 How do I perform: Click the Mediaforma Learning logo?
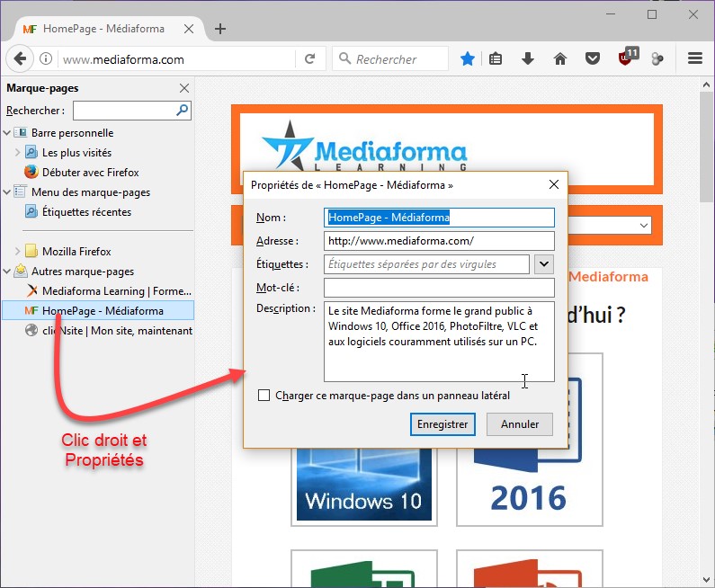(365, 147)
